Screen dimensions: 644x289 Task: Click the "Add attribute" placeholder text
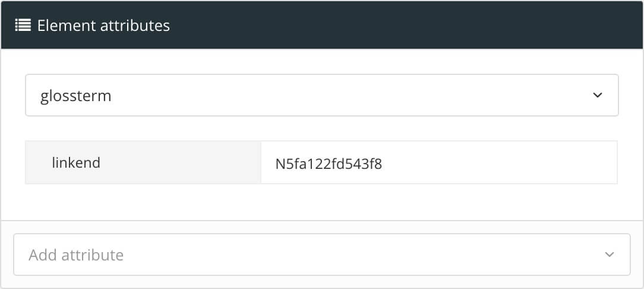76,255
